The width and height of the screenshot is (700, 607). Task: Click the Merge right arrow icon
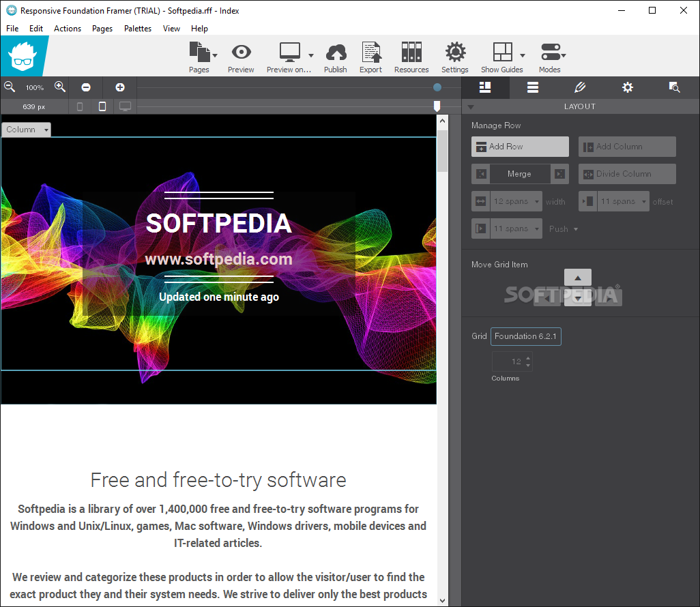click(560, 174)
